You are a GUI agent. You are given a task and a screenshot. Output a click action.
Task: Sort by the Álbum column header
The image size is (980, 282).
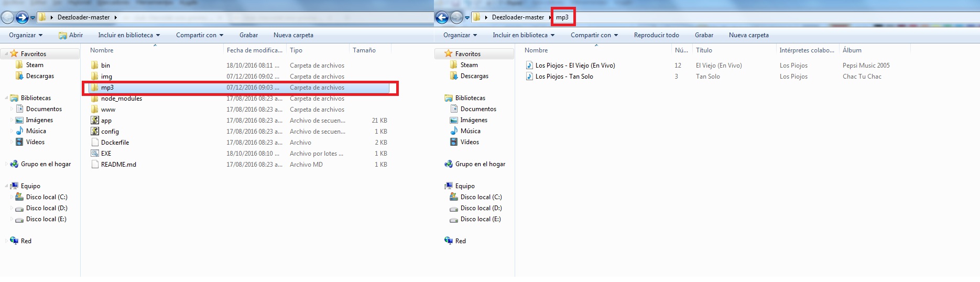coord(852,50)
